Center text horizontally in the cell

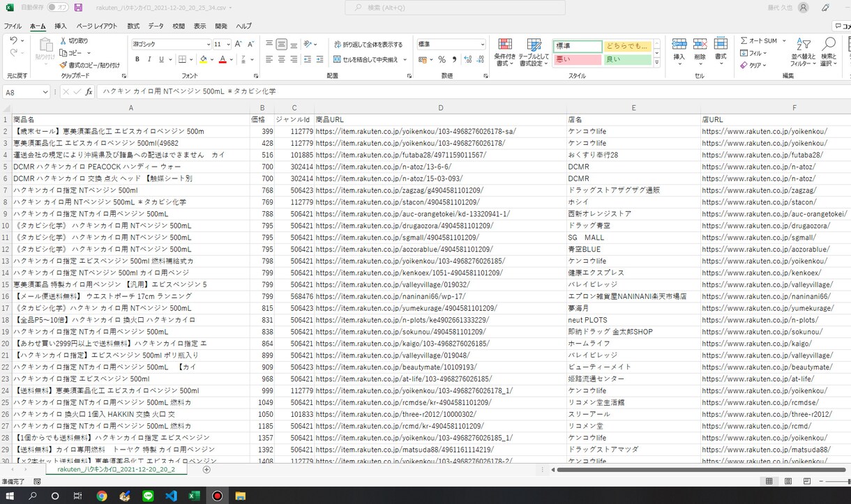point(281,60)
